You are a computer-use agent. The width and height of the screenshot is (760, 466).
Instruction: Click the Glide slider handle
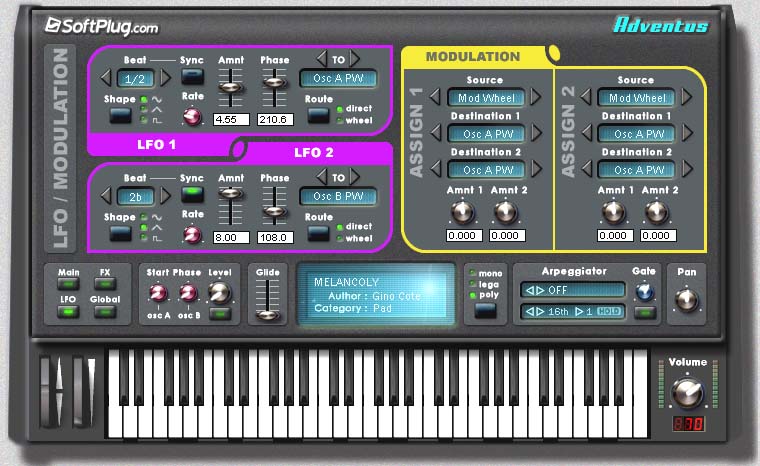[x=267, y=315]
